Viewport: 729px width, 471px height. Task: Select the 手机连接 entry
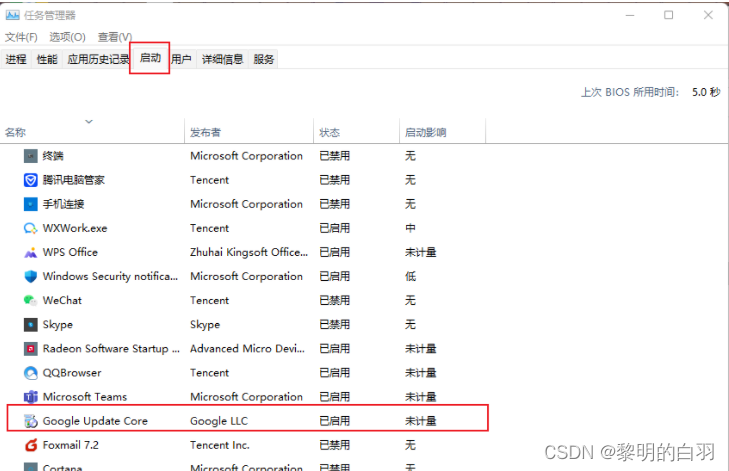[x=64, y=204]
